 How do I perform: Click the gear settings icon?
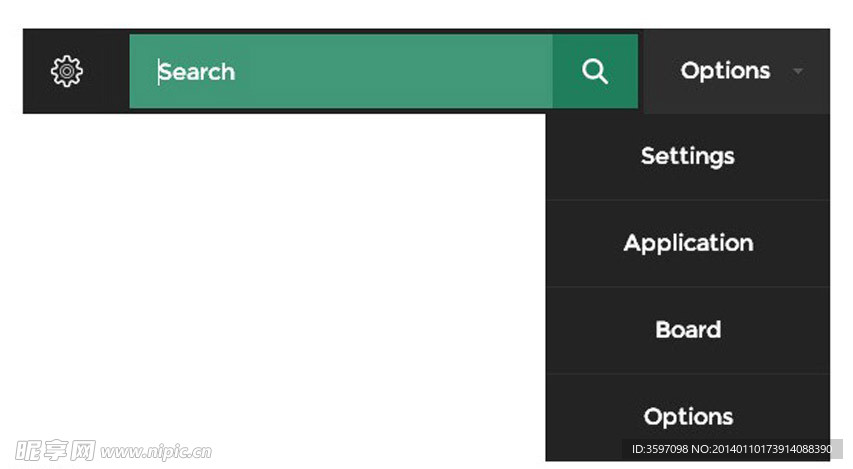pyautogui.click(x=67, y=71)
